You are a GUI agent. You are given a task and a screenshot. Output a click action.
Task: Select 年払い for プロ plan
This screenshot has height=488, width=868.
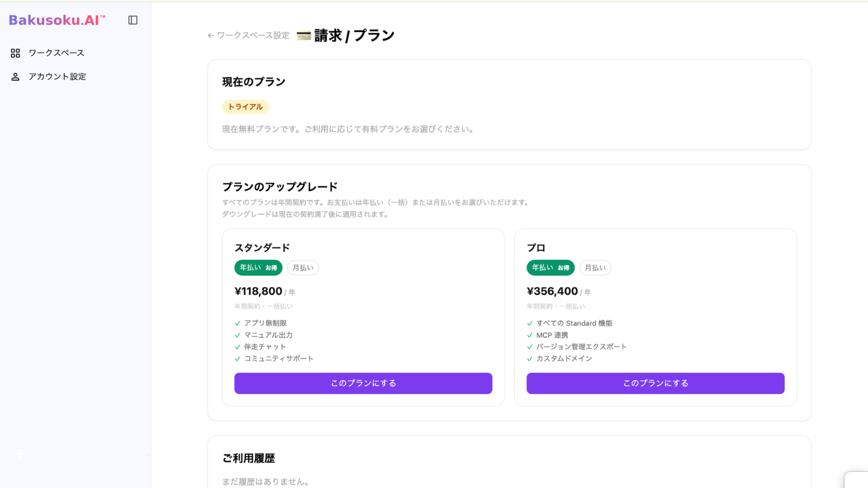click(550, 267)
